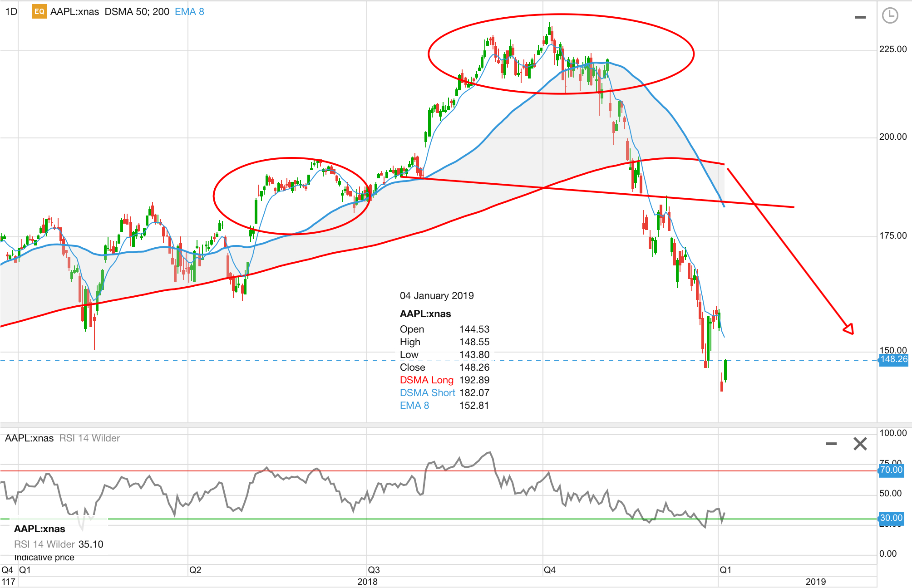
Task: Open the clock time settings icon
Action: click(890, 15)
